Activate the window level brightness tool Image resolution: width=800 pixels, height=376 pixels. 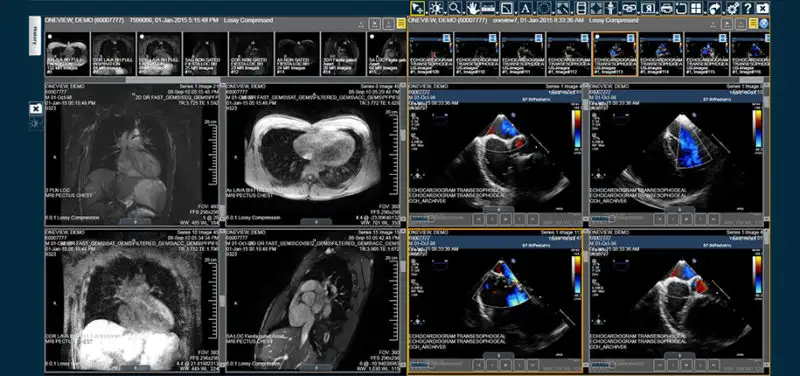point(436,8)
